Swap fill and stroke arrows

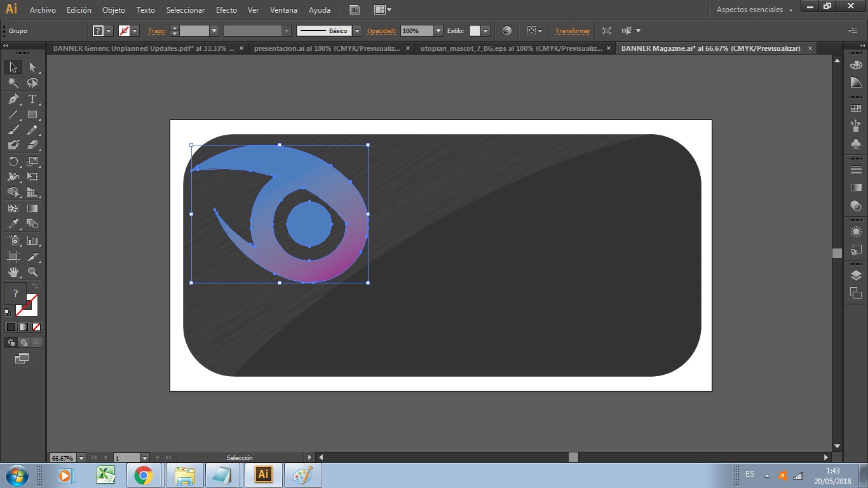pyautogui.click(x=36, y=287)
